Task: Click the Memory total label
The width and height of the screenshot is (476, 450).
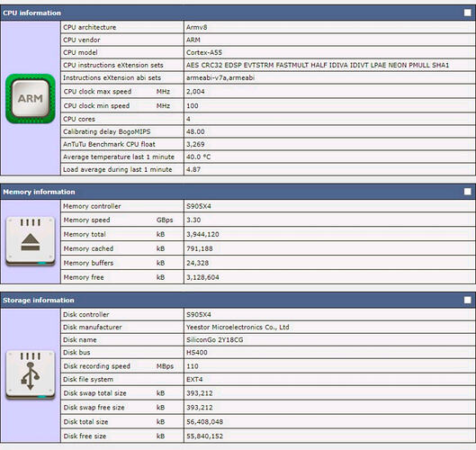Action: pos(85,234)
